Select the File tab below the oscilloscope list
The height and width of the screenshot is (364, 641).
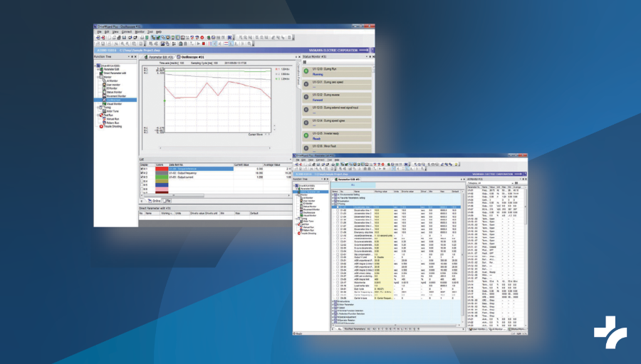(x=167, y=201)
